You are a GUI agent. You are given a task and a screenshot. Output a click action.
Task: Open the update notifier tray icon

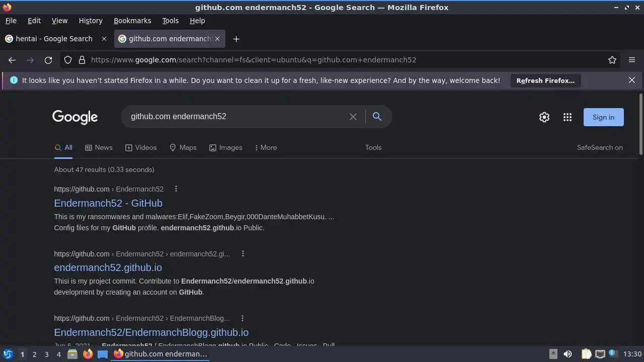coord(612,353)
